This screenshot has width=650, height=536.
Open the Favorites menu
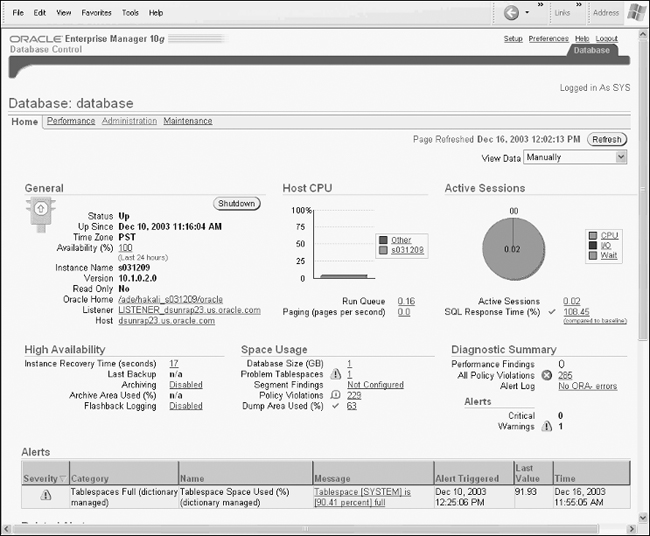97,13
